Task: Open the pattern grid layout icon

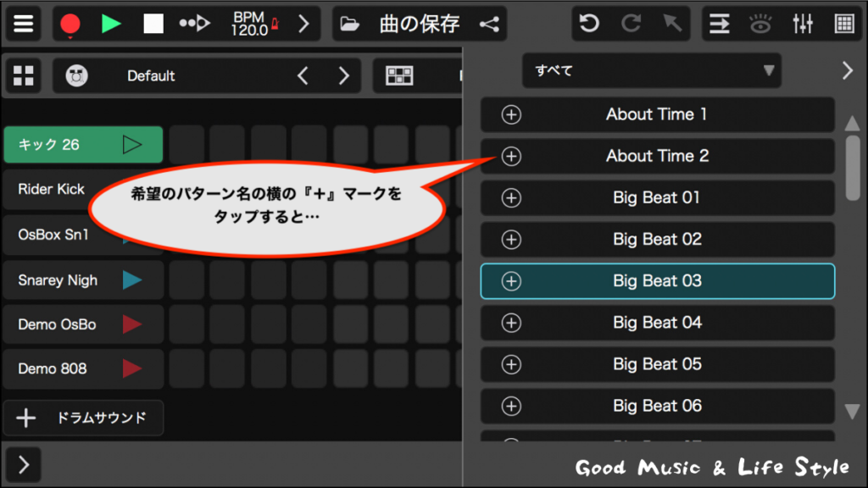Action: coord(399,75)
